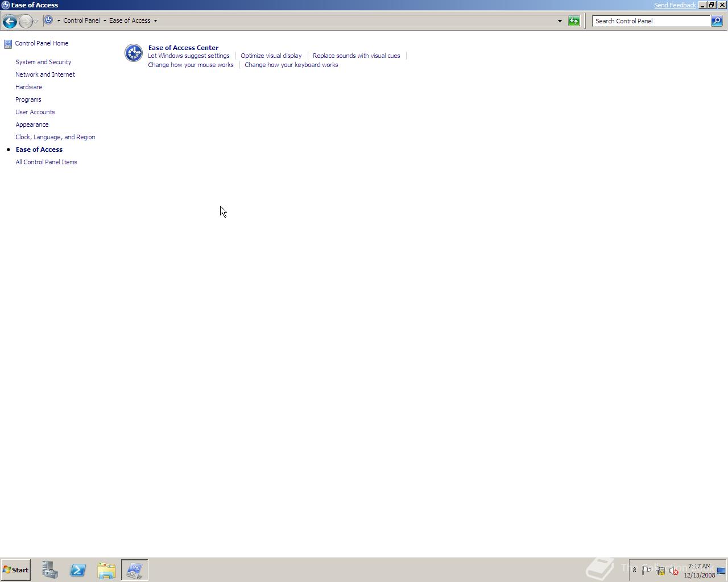
Task: Open the Programs category
Action: 28,99
